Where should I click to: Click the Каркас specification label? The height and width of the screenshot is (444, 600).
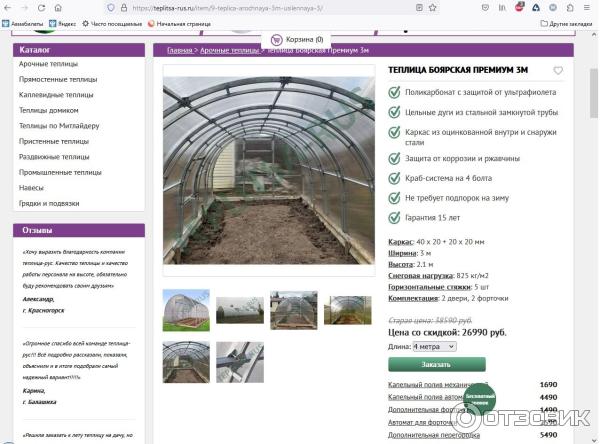point(401,242)
